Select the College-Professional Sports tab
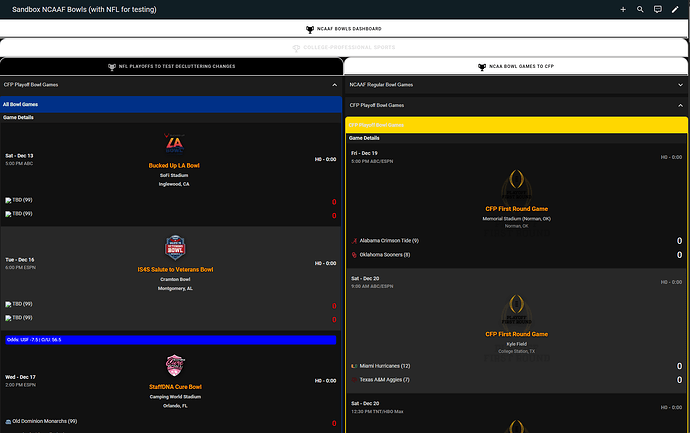The image size is (690, 433). pos(344,48)
